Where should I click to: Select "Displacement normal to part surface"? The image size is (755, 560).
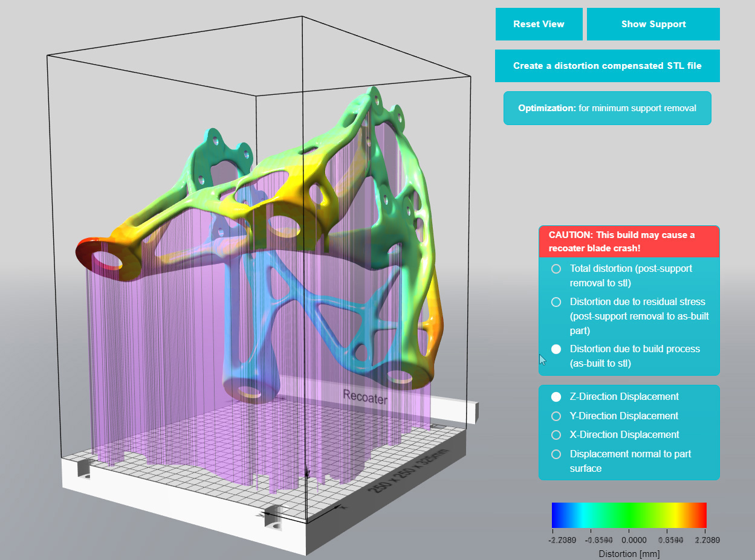tap(555, 454)
